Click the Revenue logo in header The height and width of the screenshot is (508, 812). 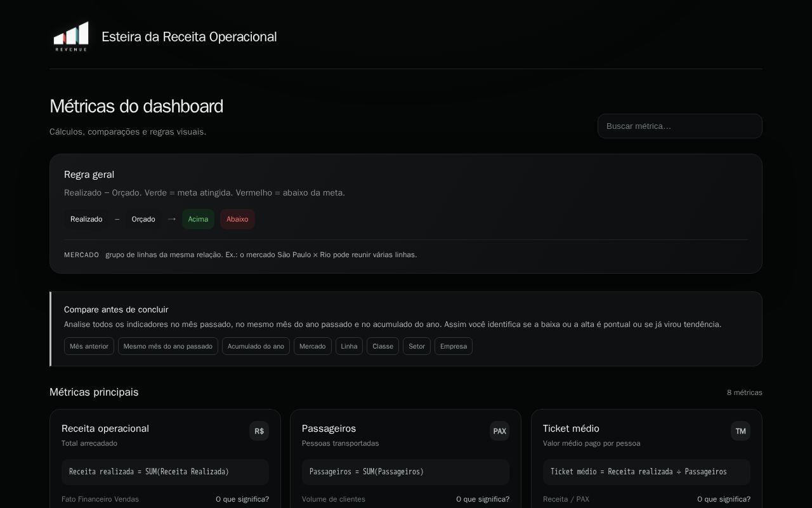[70, 36]
